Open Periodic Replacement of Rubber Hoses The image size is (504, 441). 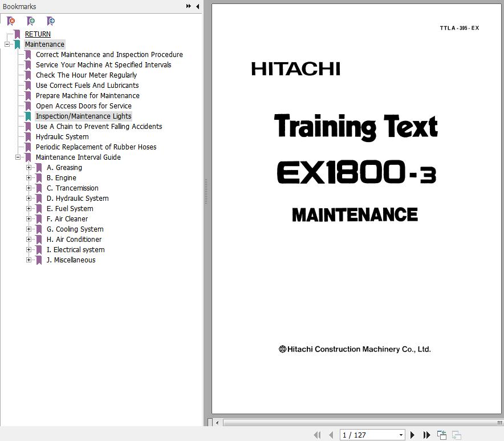pyautogui.click(x=96, y=147)
